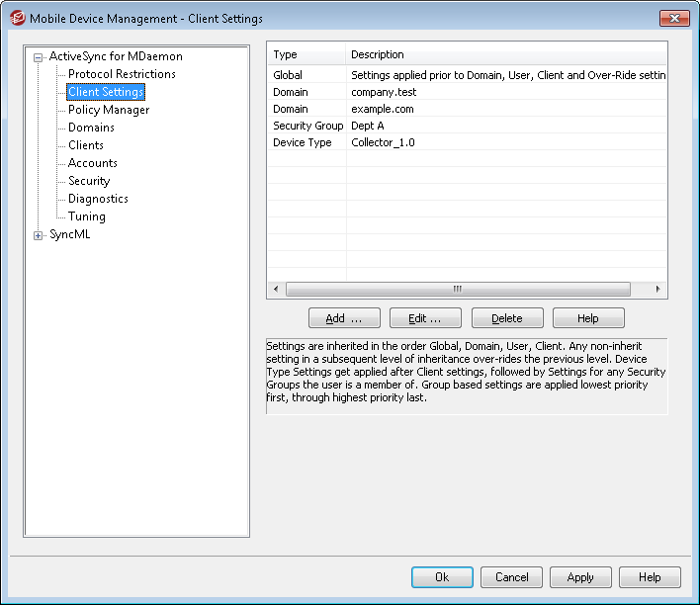
Task: Confirm with the Ok button
Action: pos(442,577)
